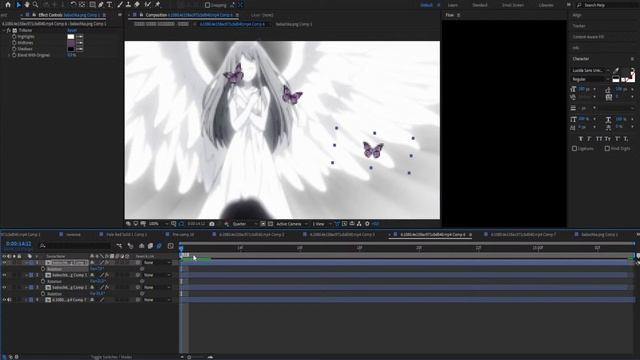This screenshot has height=360, width=640.
Task: Switch to the Learn workspace
Action: tap(453, 5)
